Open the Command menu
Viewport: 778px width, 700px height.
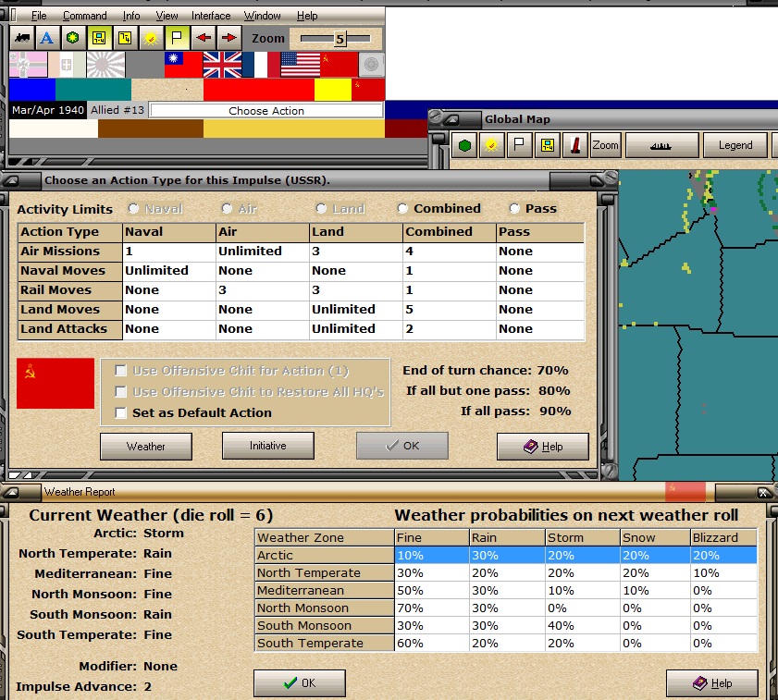pos(84,16)
